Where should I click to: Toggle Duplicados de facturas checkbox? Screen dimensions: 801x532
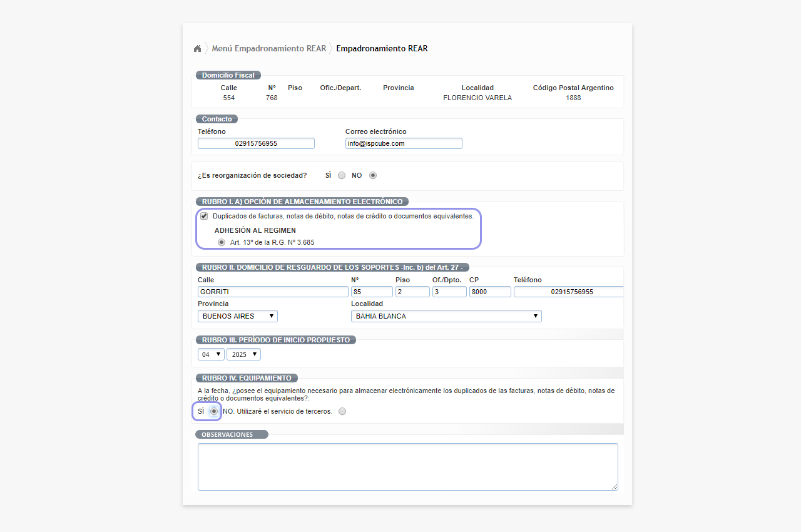click(x=204, y=216)
